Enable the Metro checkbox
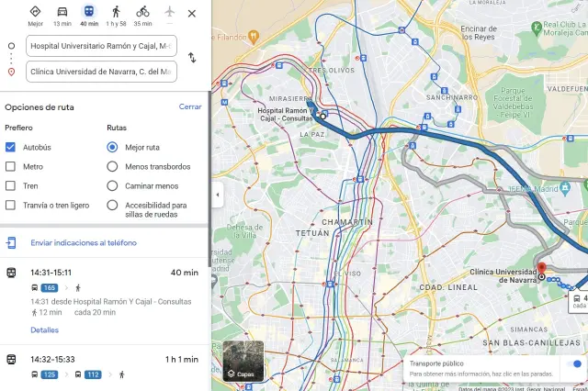The height and width of the screenshot is (391, 588). coord(11,167)
